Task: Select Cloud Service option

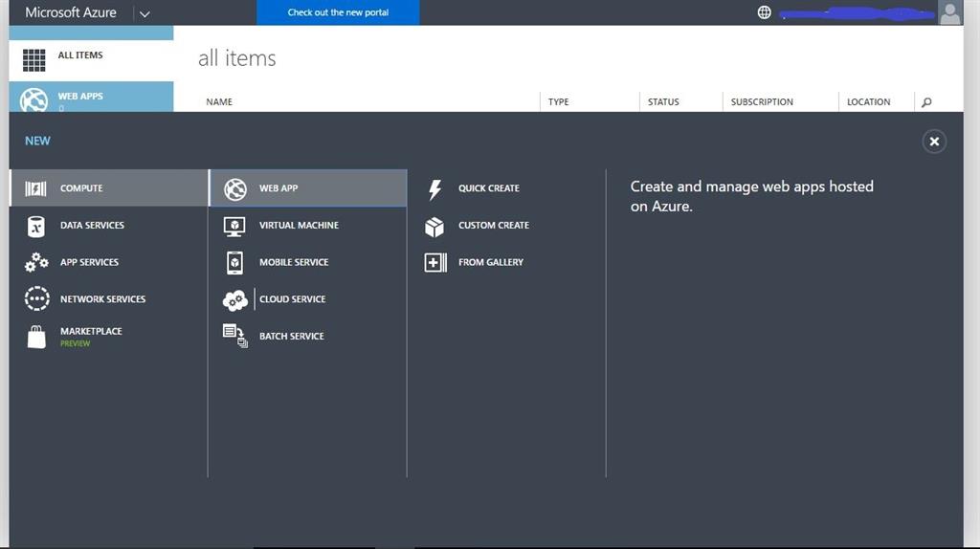Action: point(307,299)
